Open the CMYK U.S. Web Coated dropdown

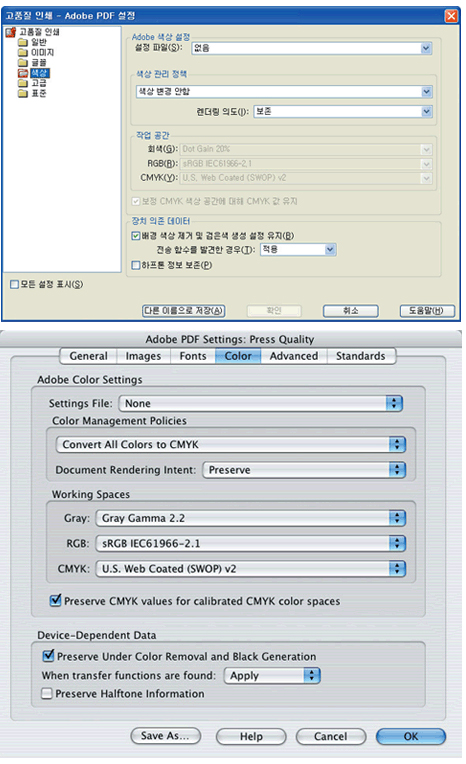[x=251, y=569]
